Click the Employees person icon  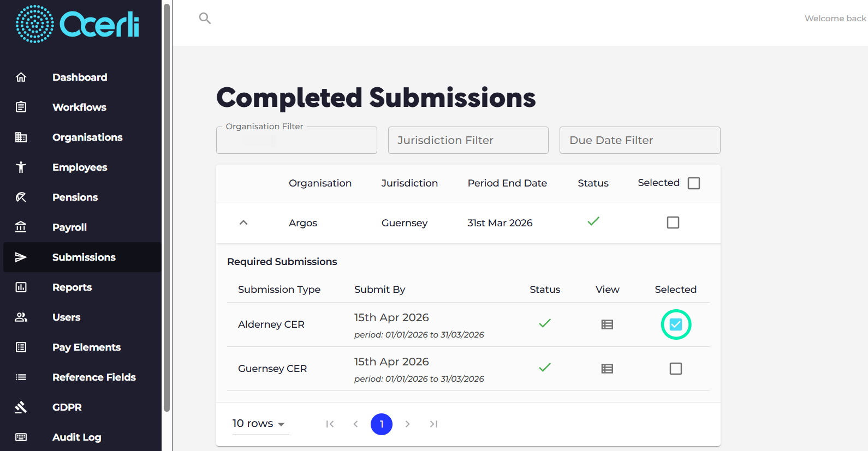point(21,167)
